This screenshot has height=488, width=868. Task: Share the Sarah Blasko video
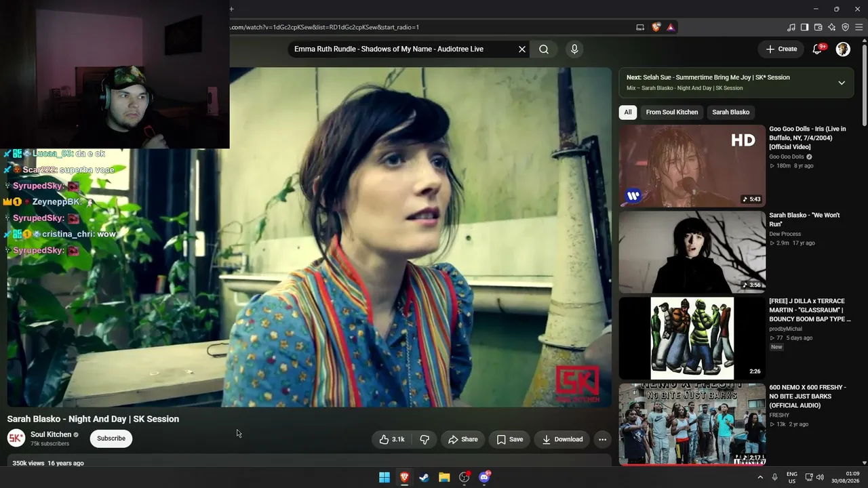463,439
